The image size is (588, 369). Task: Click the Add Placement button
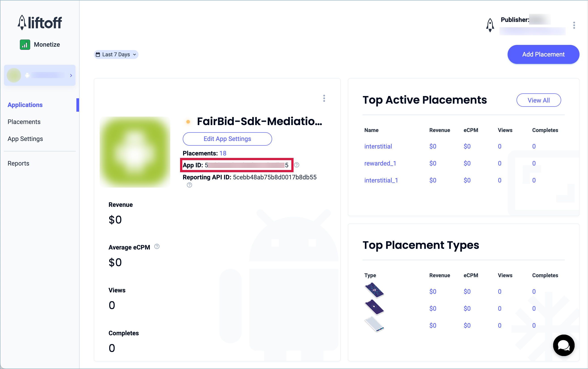543,55
